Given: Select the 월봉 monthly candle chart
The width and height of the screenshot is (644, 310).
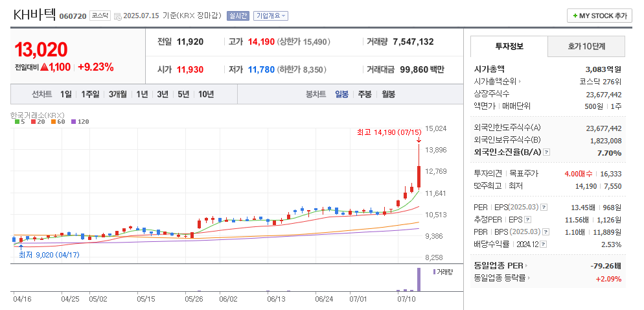Looking at the screenshot, I should [389, 94].
